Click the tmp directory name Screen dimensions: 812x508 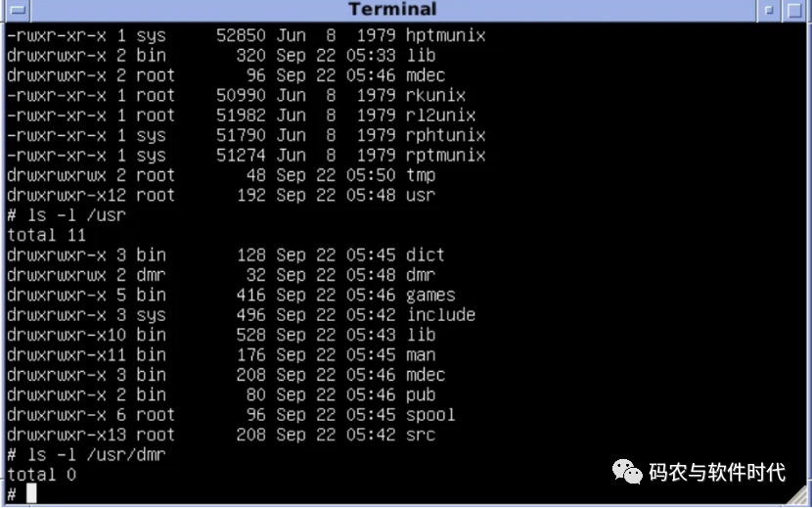click(x=421, y=176)
